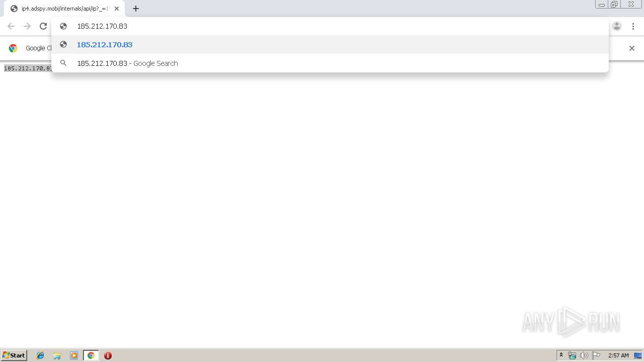Launch Internet Explorer from taskbar
The image size is (644, 362).
(40, 355)
